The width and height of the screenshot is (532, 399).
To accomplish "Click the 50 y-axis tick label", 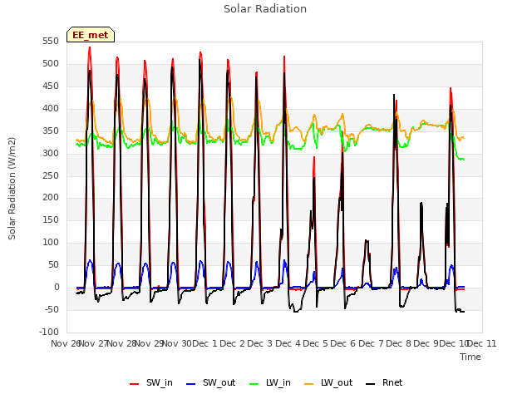I will [x=53, y=264].
